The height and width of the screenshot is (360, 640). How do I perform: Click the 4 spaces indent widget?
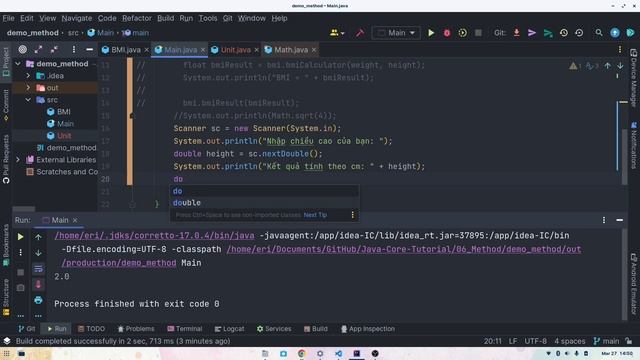pos(569,341)
